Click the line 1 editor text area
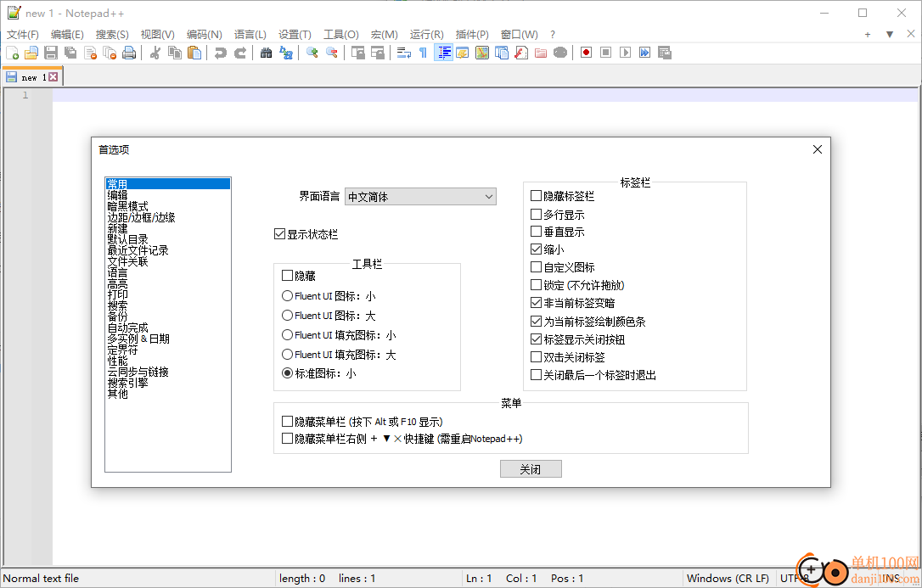Screen dimensions: 922x588 point(485,95)
